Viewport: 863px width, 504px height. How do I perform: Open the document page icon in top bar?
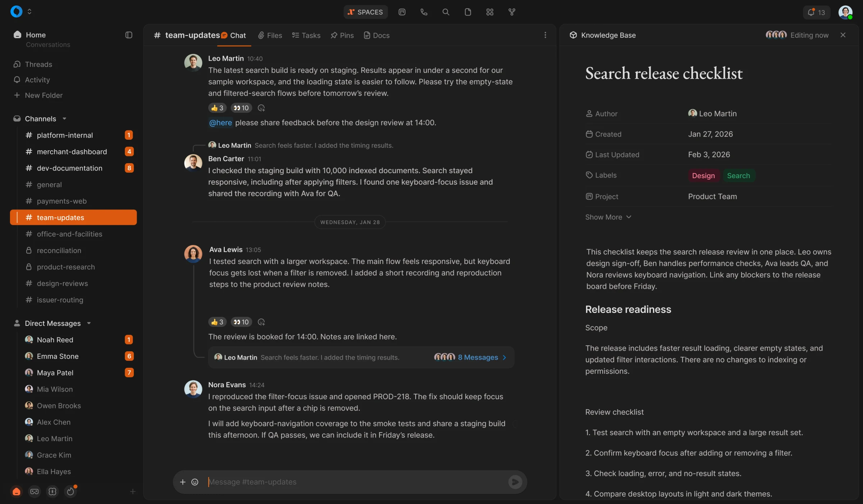point(467,12)
